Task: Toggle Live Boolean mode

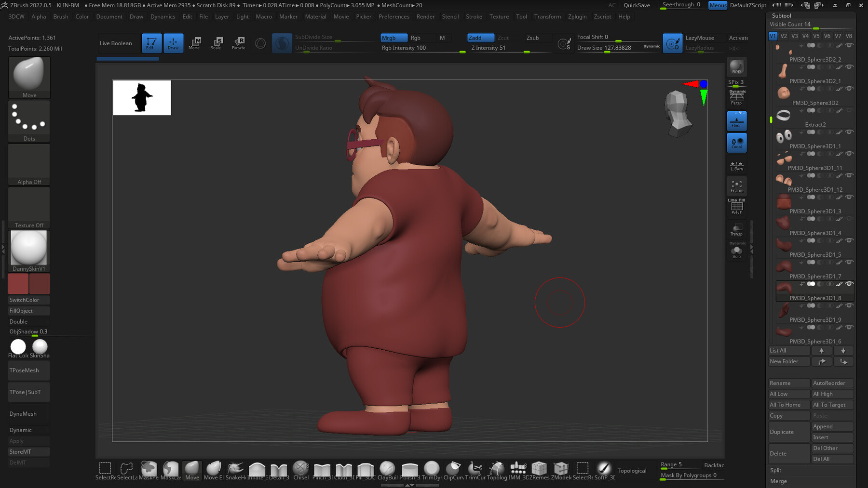Action: click(x=116, y=43)
